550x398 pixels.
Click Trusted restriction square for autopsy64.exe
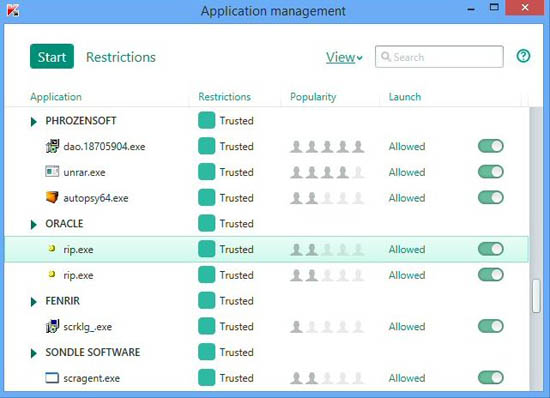tap(206, 198)
